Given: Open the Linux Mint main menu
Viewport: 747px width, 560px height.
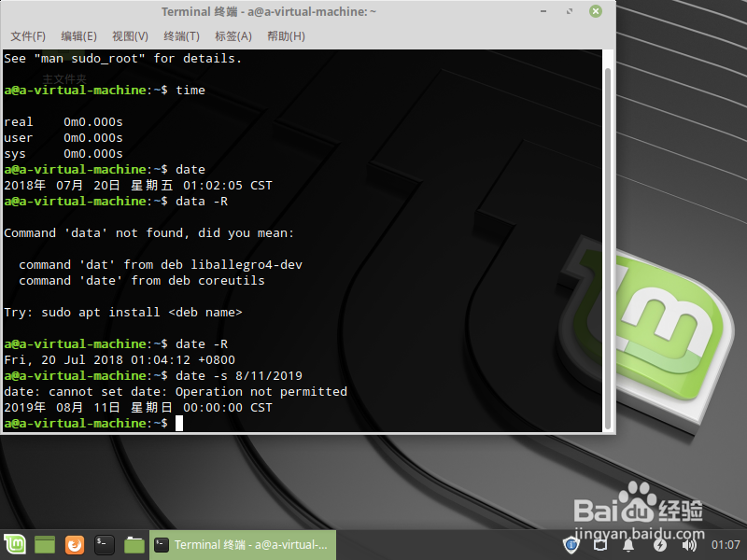Looking at the screenshot, I should [x=13, y=544].
